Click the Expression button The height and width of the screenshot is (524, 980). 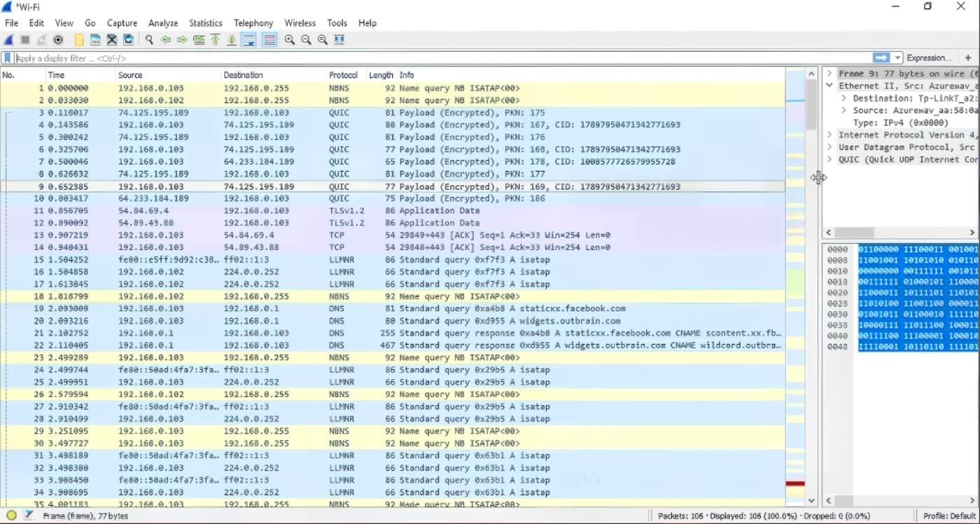coord(929,58)
